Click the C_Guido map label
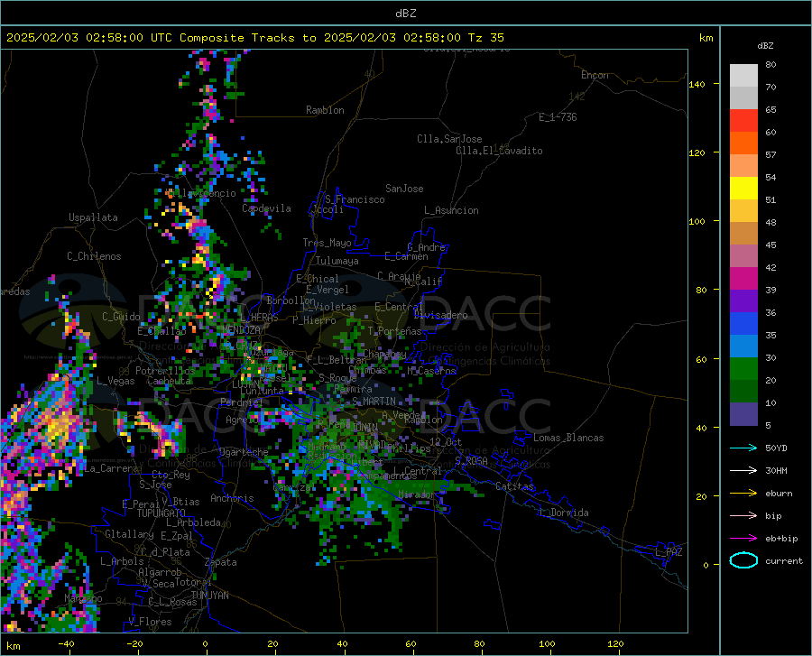 click(121, 317)
